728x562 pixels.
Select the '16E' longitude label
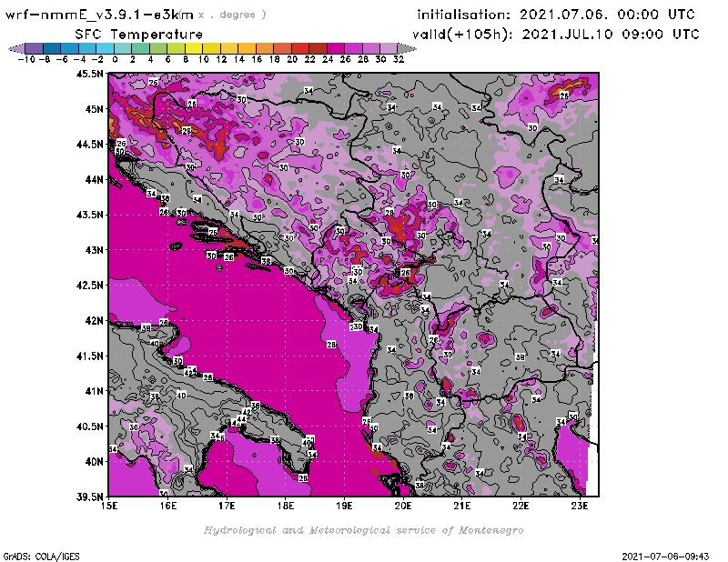coord(167,506)
